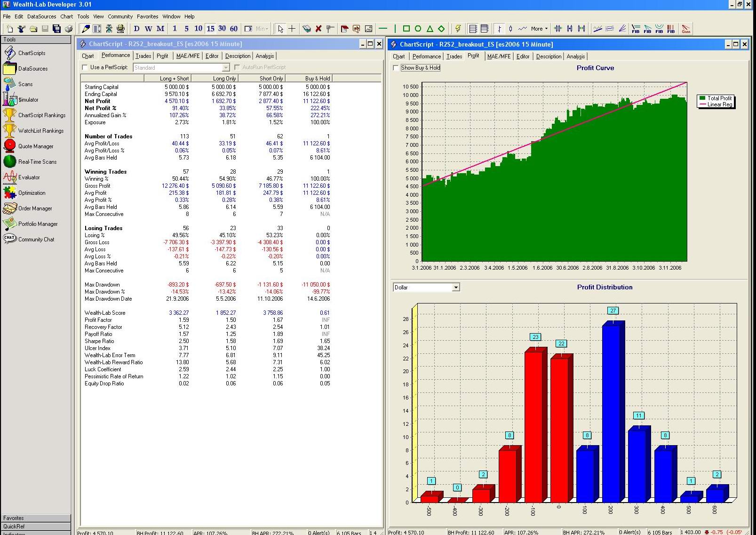This screenshot has height=535, width=756.
Task: Click the printer toolbar icon
Action: pyautogui.click(x=69, y=29)
